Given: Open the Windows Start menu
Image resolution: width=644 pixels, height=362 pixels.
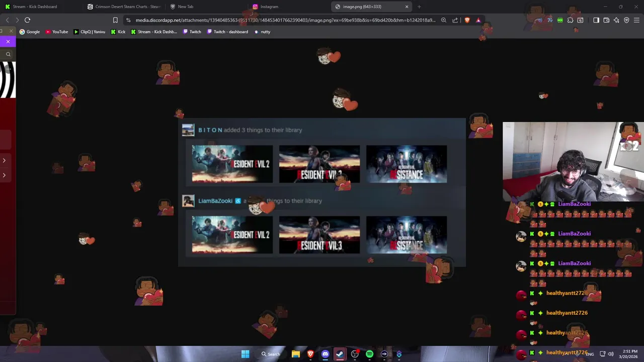Looking at the screenshot, I should (245, 354).
